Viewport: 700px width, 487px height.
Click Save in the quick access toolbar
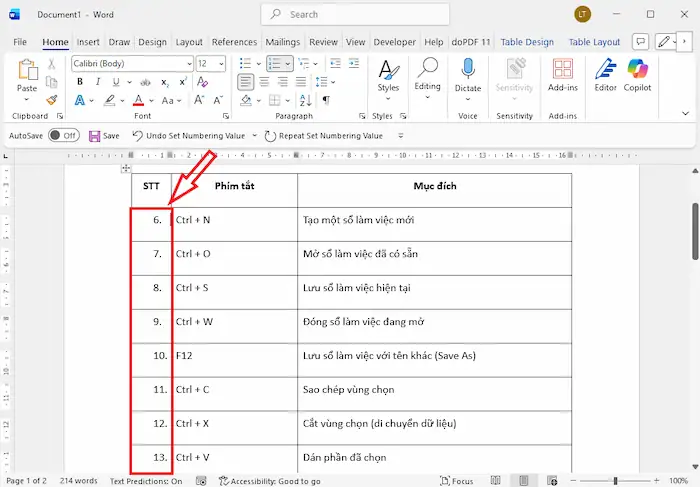pos(103,136)
